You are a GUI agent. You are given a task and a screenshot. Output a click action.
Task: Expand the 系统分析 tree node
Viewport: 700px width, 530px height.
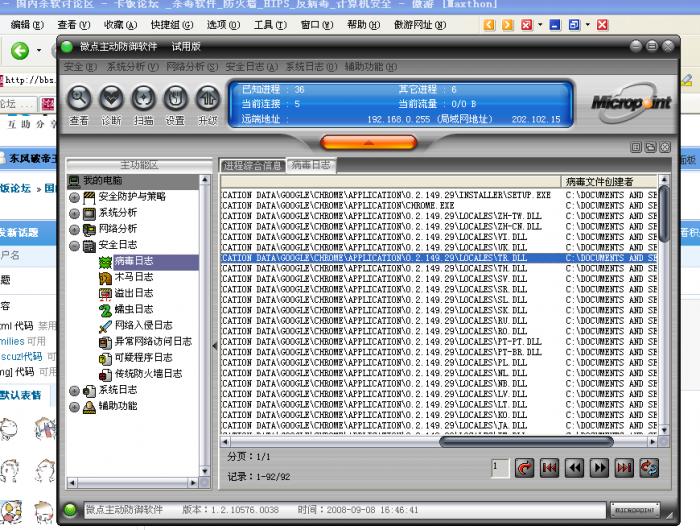[x=75, y=213]
